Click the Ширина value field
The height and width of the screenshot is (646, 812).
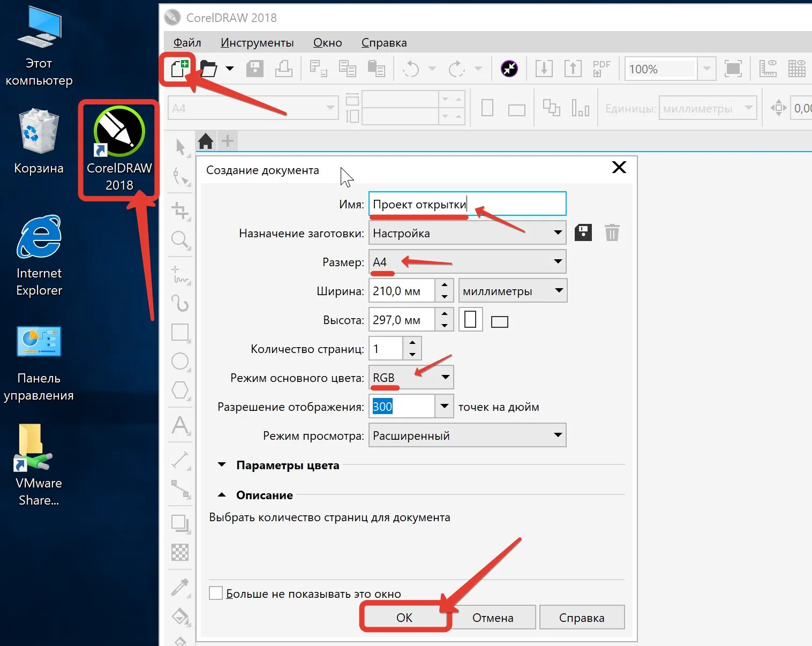pos(402,291)
